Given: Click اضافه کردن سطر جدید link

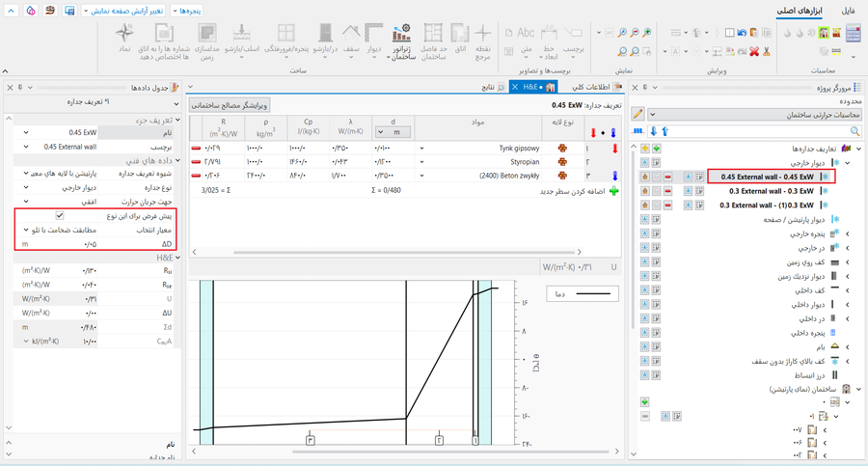Looking at the screenshot, I should 572,191.
